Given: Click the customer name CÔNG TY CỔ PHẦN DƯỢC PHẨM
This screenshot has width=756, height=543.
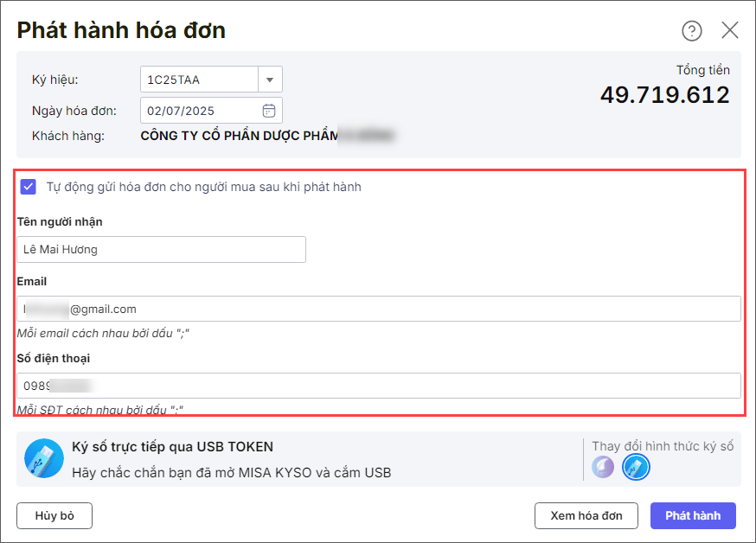Looking at the screenshot, I should (x=240, y=136).
